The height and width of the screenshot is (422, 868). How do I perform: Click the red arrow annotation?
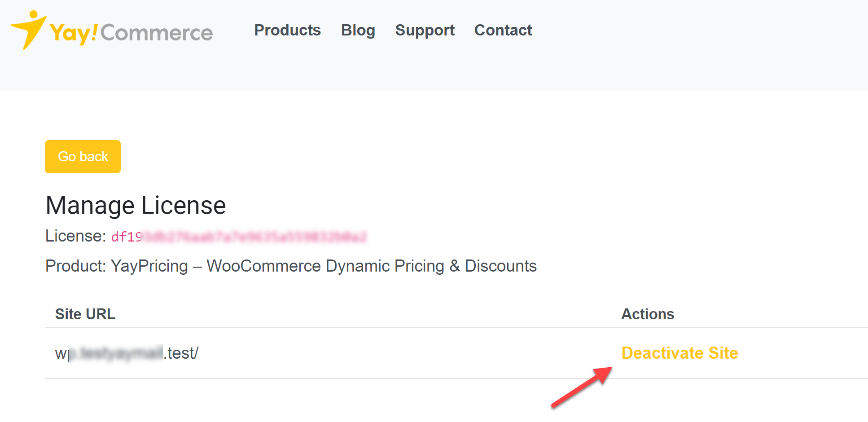pyautogui.click(x=582, y=387)
